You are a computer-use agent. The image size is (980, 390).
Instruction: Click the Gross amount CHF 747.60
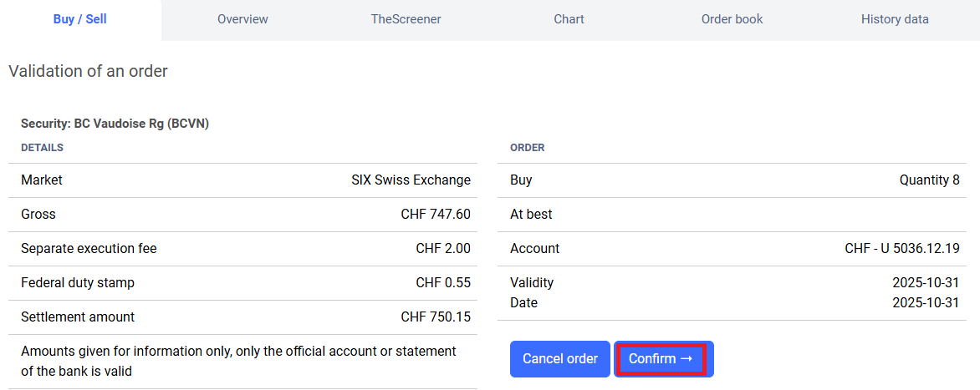point(435,215)
